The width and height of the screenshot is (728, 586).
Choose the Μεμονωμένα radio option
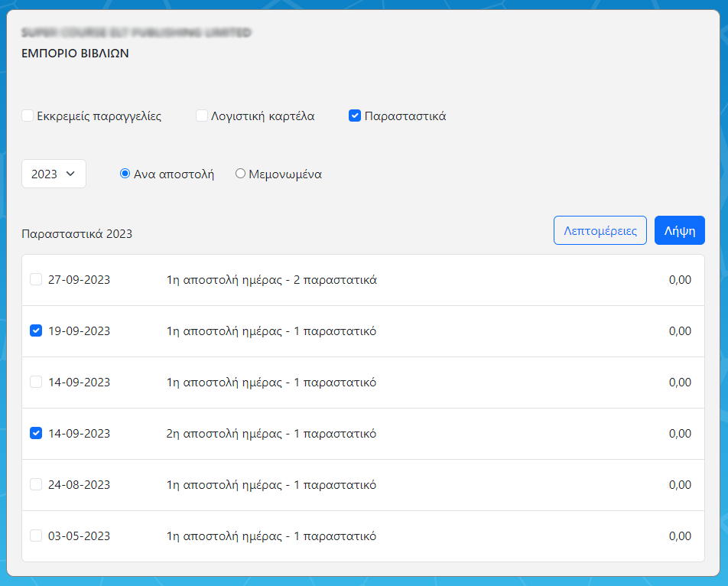pos(240,174)
